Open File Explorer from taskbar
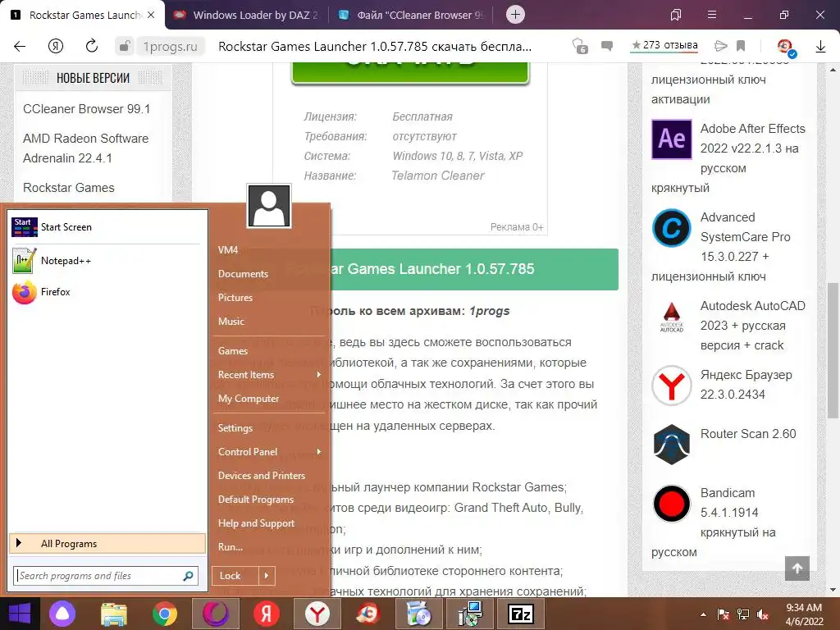The image size is (840, 630). 114,614
